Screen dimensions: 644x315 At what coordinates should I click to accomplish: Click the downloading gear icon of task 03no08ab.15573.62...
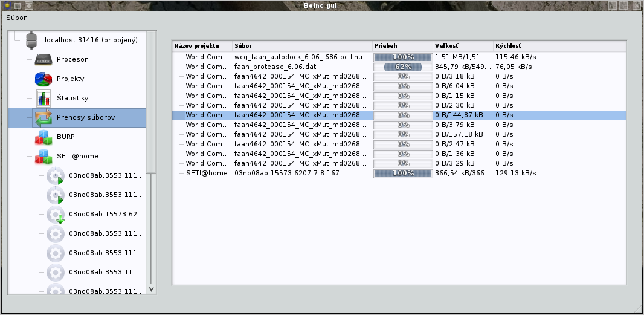[x=56, y=214]
